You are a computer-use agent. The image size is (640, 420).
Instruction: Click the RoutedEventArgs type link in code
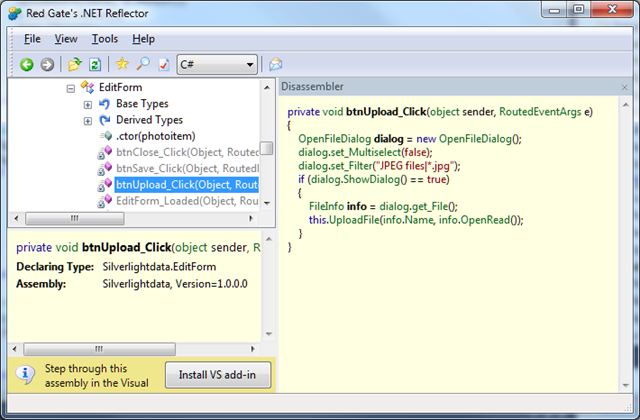[540, 112]
